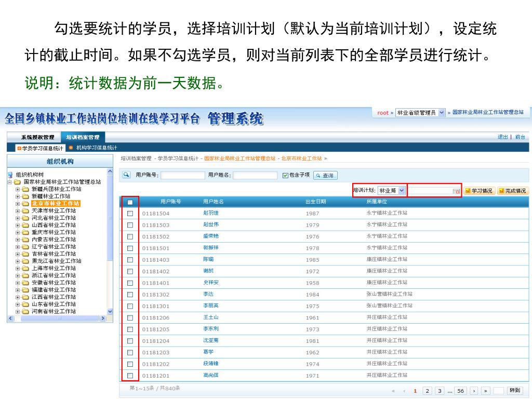Open the 培训计划 dropdown
Screen dimensions: 532x399
(x=402, y=191)
